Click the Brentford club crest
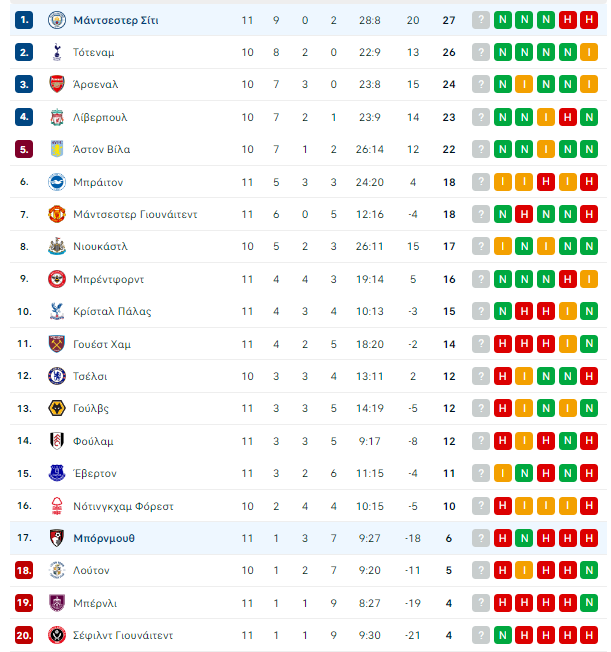This screenshot has height=652, width=611. (x=57, y=279)
